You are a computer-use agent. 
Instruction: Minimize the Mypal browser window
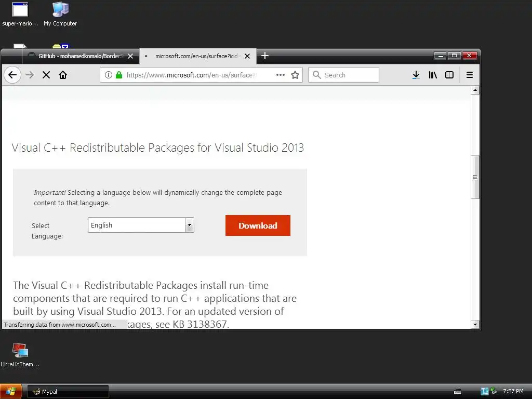(440, 56)
